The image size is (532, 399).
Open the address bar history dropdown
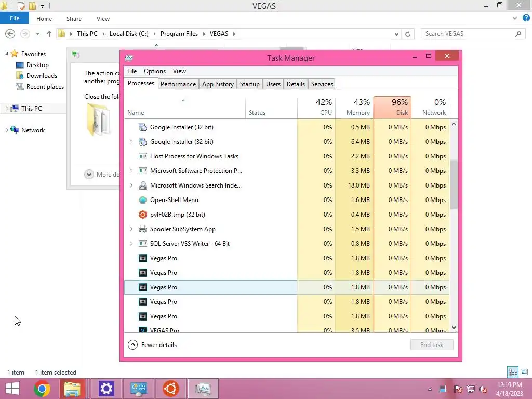396,34
